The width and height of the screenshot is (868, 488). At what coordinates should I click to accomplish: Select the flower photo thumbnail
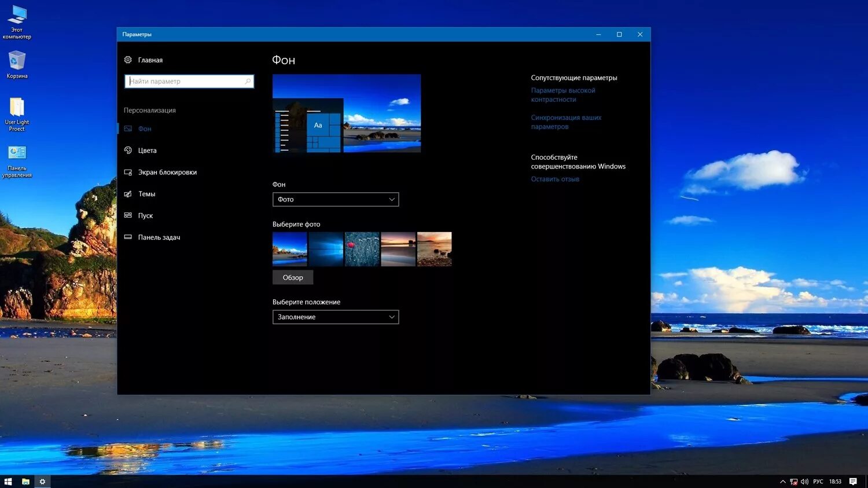(362, 249)
